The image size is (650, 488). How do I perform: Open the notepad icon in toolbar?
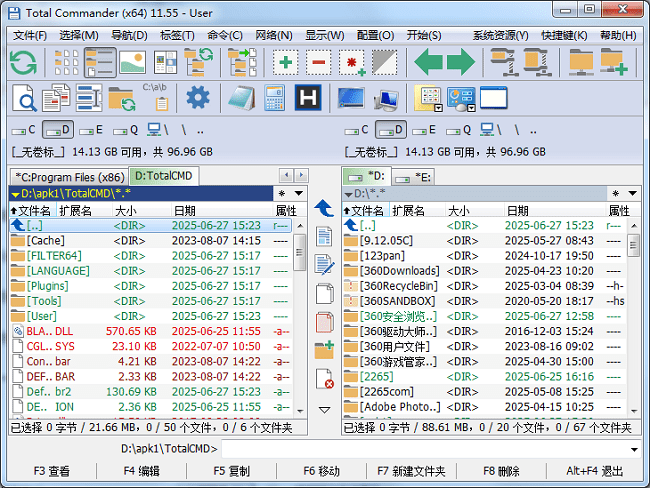(x=242, y=98)
